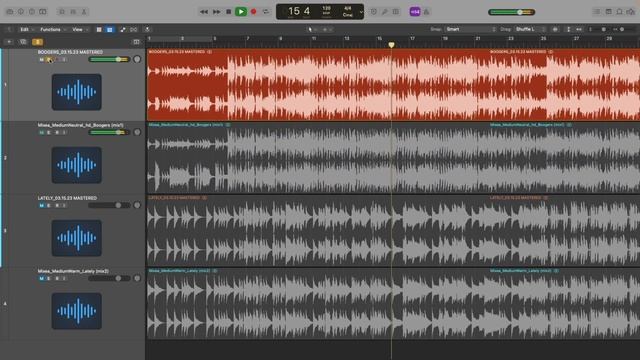The width and height of the screenshot is (640, 360).
Task: Unmute the LATELY_03.15.23 MASTERED track
Action: 42,205
